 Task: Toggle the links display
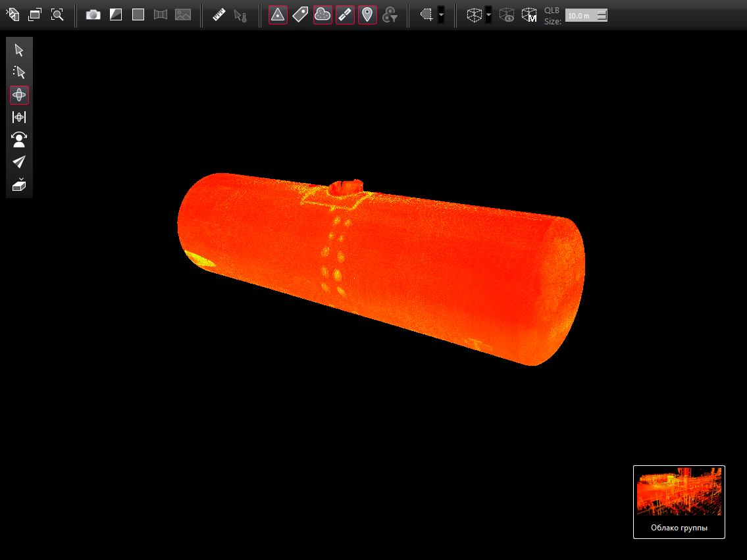click(345, 14)
